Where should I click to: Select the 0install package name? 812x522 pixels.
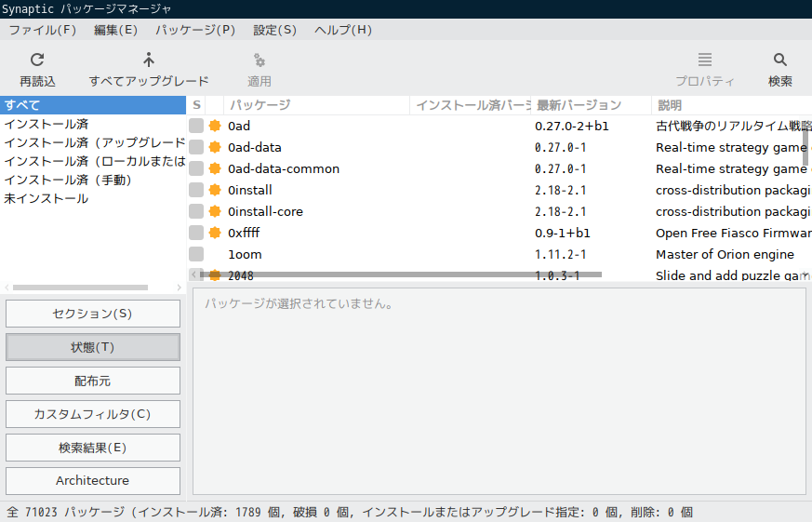click(x=249, y=190)
